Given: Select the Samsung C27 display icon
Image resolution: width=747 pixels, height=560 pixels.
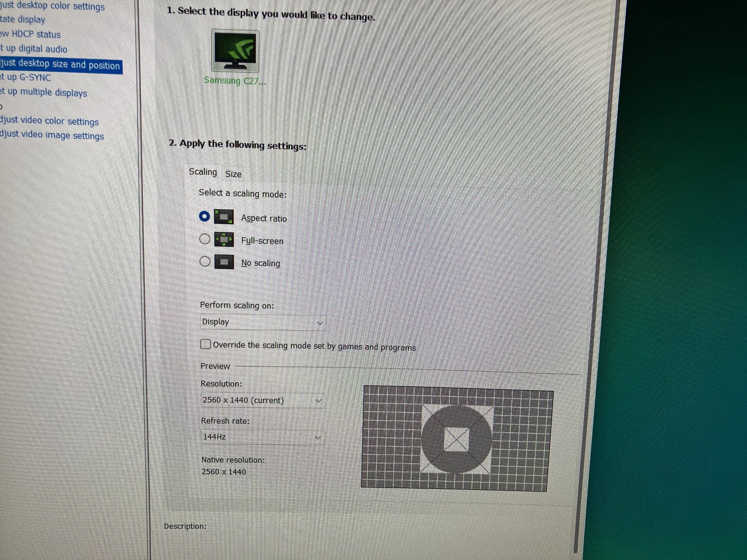Looking at the screenshot, I should [x=235, y=51].
